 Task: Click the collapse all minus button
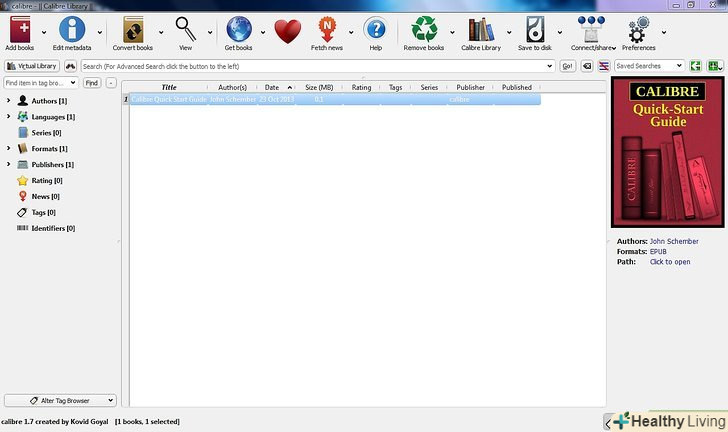tap(111, 83)
